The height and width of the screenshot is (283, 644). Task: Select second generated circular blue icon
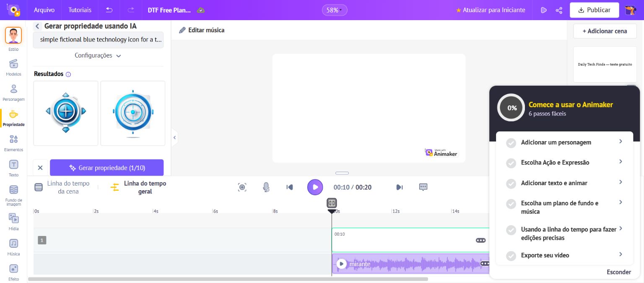click(x=133, y=113)
